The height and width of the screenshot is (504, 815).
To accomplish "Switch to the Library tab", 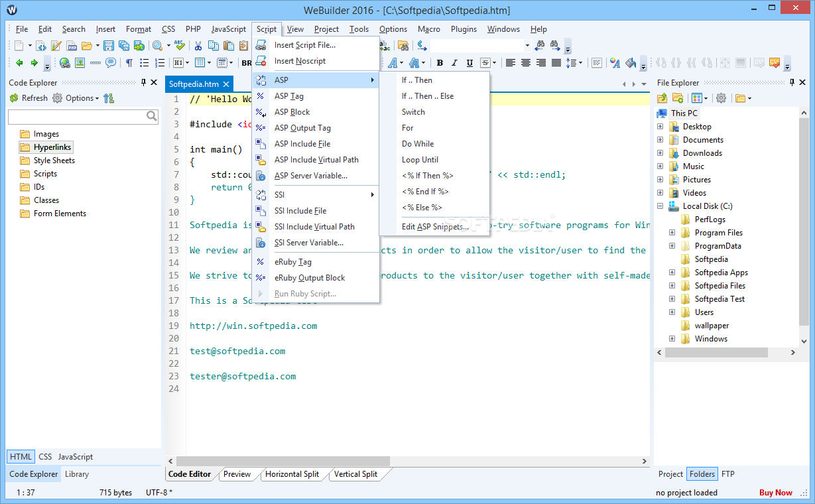I will (x=77, y=474).
